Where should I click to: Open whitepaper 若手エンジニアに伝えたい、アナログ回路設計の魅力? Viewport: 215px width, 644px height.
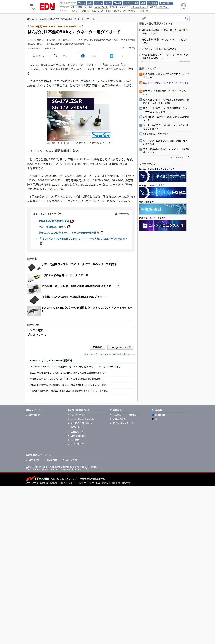69,233
